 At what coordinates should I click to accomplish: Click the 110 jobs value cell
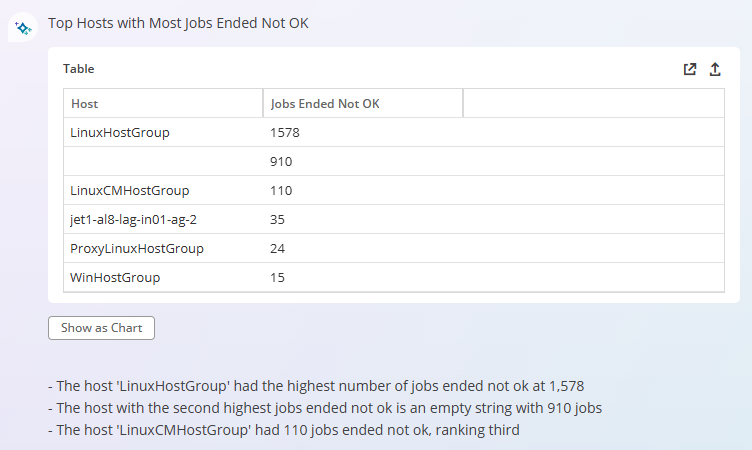click(363, 190)
